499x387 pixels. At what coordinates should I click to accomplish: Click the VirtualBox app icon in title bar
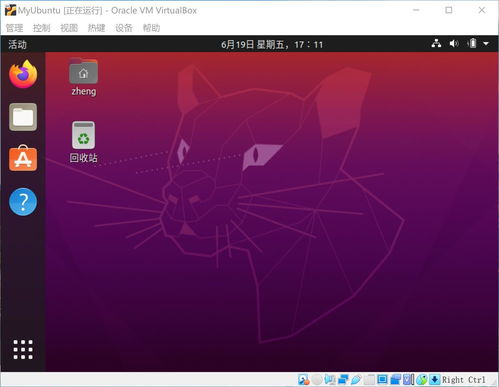10,10
